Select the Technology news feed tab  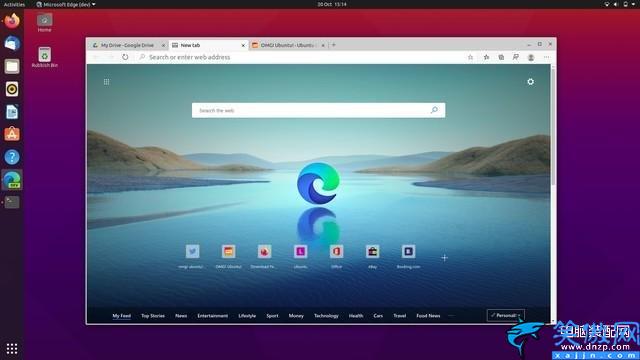tap(326, 316)
